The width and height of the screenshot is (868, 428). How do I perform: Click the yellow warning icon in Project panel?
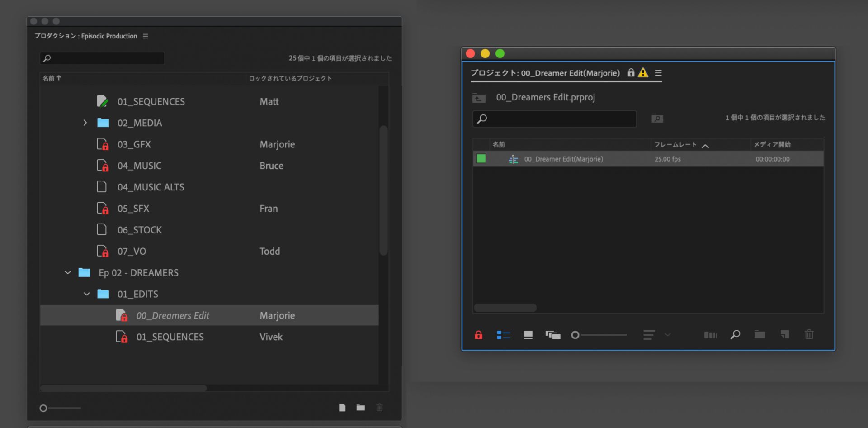tap(643, 72)
